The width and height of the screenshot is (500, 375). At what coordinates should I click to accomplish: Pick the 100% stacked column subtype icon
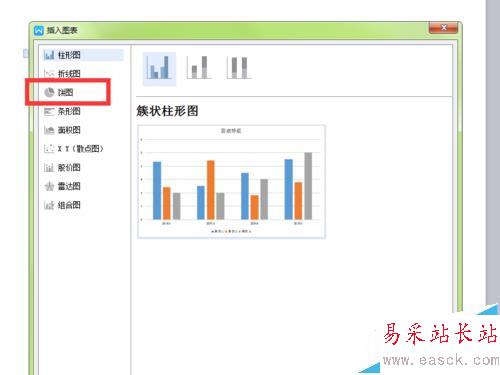[239, 68]
